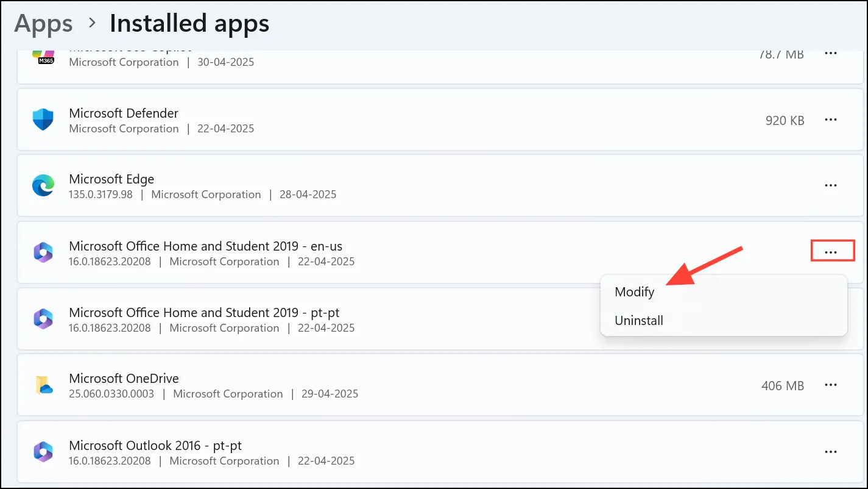
Task: Click three-dot menu for Office 2019 en-us
Action: [x=831, y=252]
